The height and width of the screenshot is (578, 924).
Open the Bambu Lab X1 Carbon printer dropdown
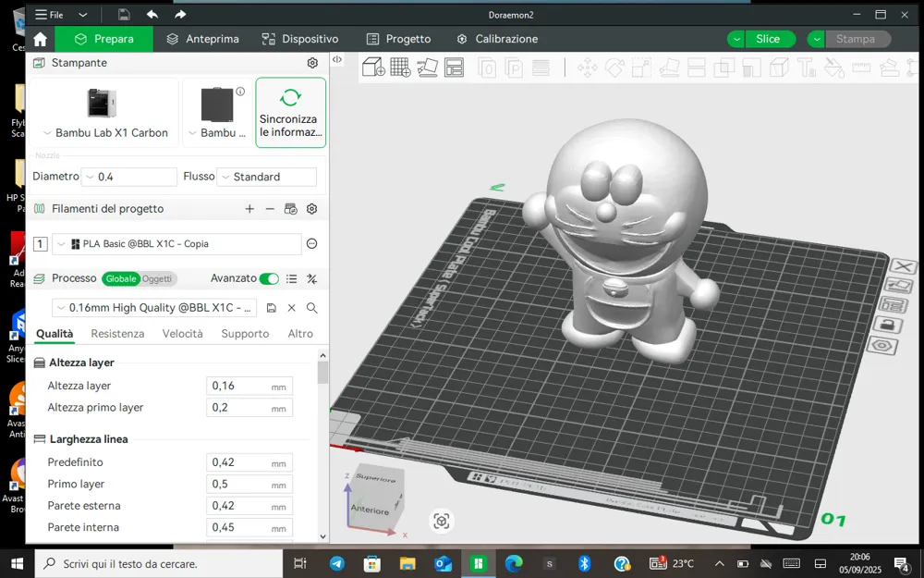[x=104, y=112]
